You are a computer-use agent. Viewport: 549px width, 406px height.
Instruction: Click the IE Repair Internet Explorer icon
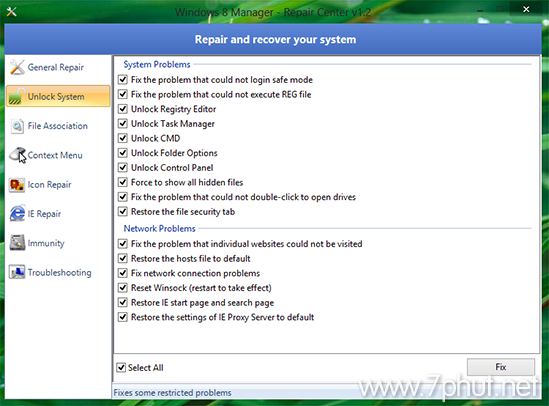[x=17, y=214]
